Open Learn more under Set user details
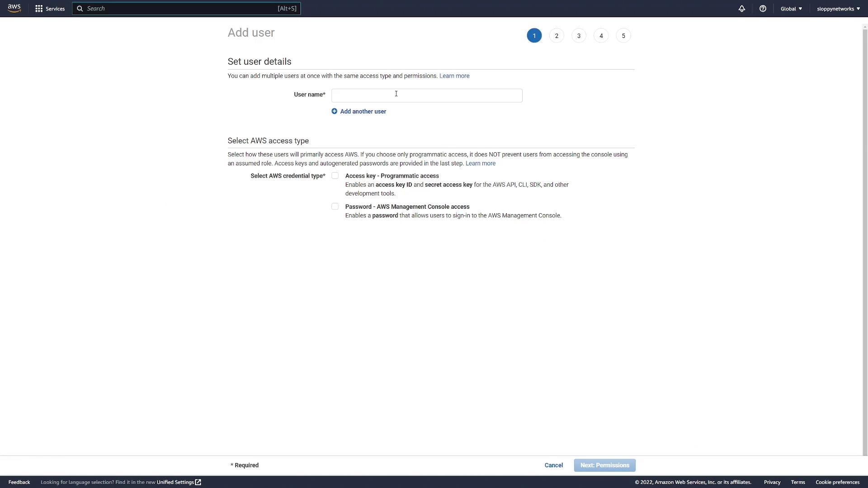 pos(454,76)
